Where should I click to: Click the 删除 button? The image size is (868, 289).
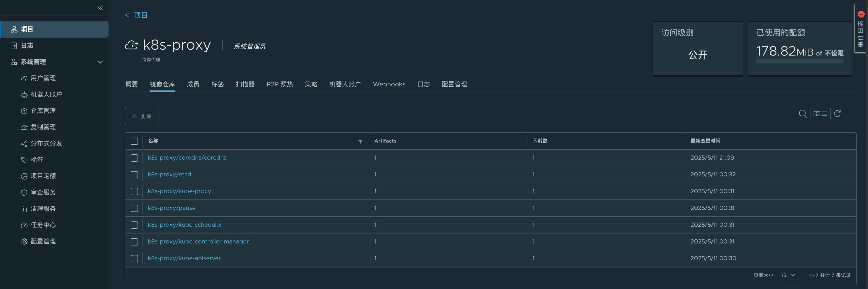click(142, 116)
